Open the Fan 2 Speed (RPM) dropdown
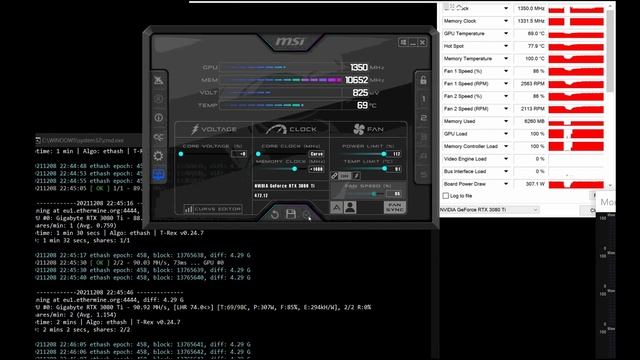Viewport: 640px width, 360px height. coord(506,109)
